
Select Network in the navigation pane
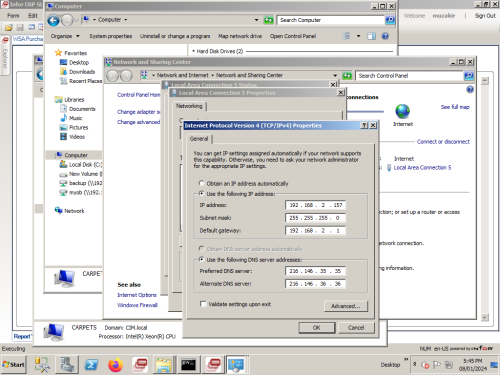[x=74, y=211]
